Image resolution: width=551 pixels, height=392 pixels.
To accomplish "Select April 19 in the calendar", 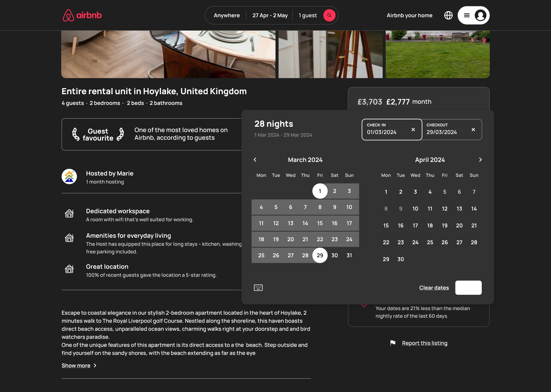I will pos(445,226).
